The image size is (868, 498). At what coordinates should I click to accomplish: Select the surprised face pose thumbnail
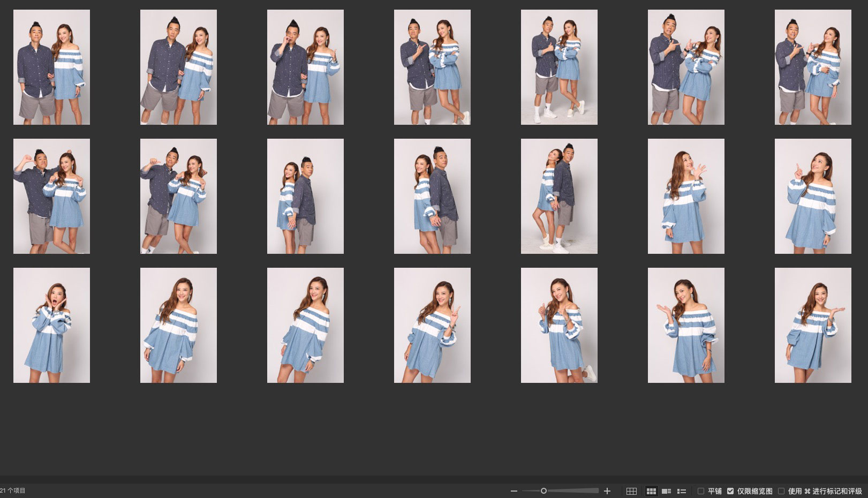pos(51,325)
